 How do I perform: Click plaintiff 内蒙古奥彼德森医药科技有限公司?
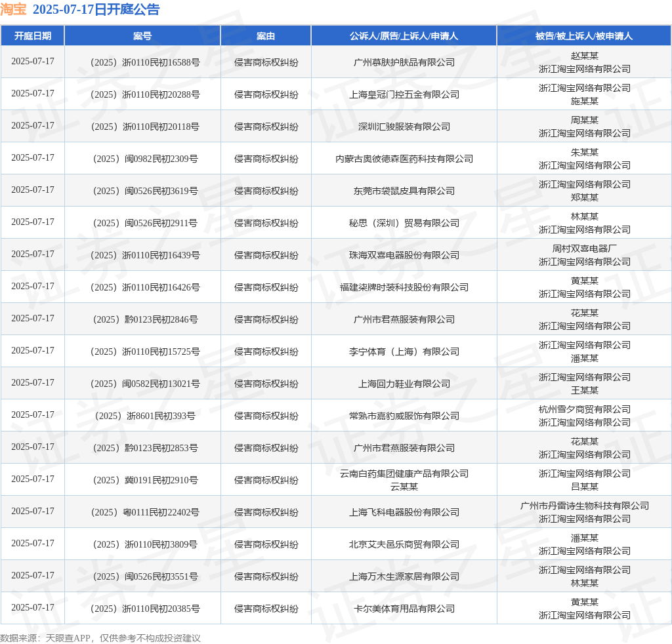click(x=404, y=159)
